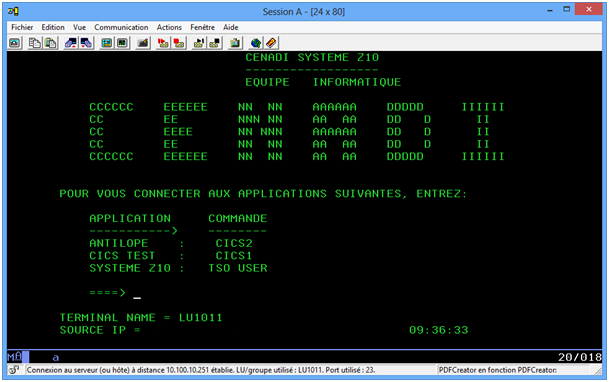Click the Session A title bar icon
Screen dimensions: 609x382
[13, 12]
